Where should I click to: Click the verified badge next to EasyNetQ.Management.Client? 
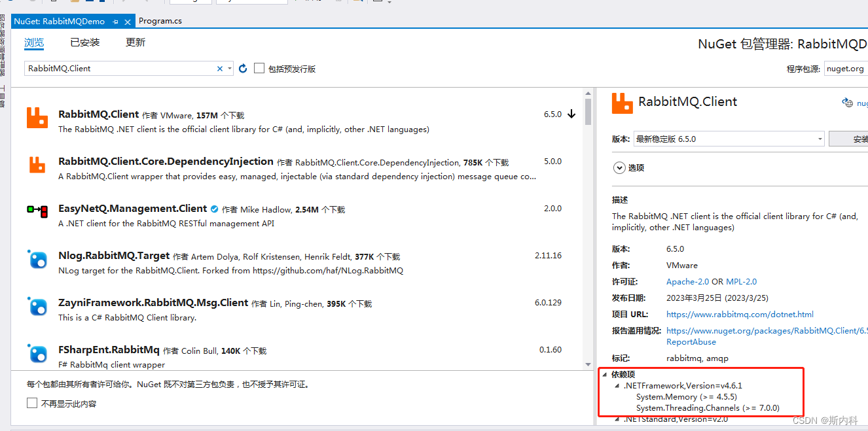click(x=214, y=209)
